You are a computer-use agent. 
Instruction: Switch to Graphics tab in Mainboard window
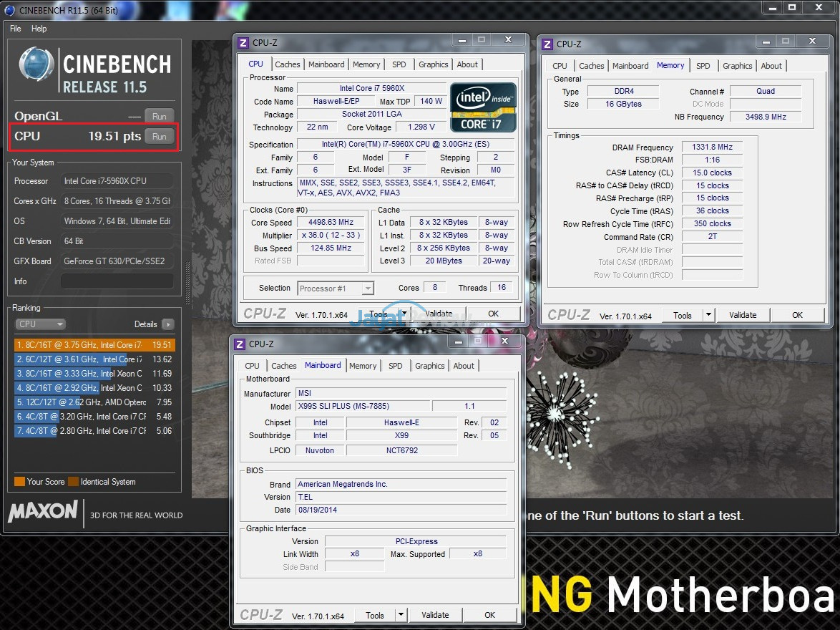[x=429, y=366]
